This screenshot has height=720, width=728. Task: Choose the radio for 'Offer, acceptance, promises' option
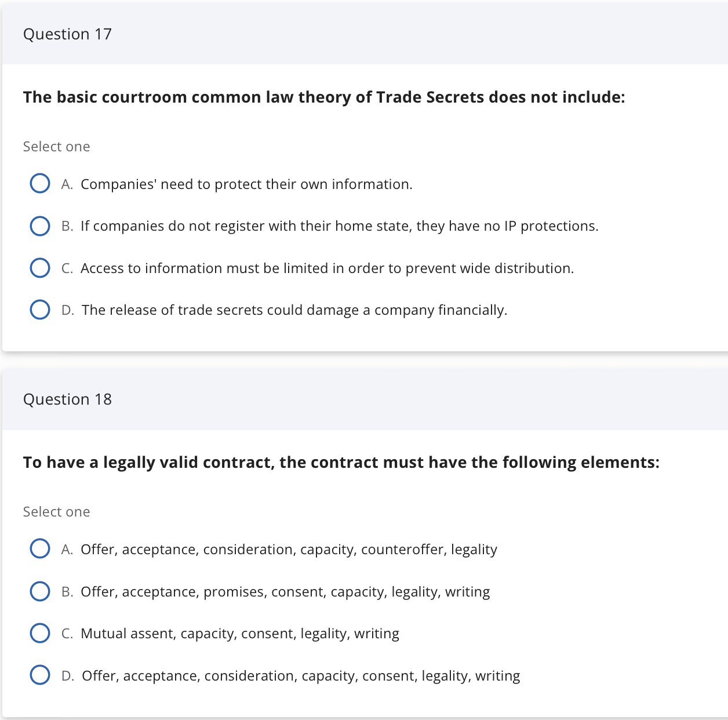39,591
